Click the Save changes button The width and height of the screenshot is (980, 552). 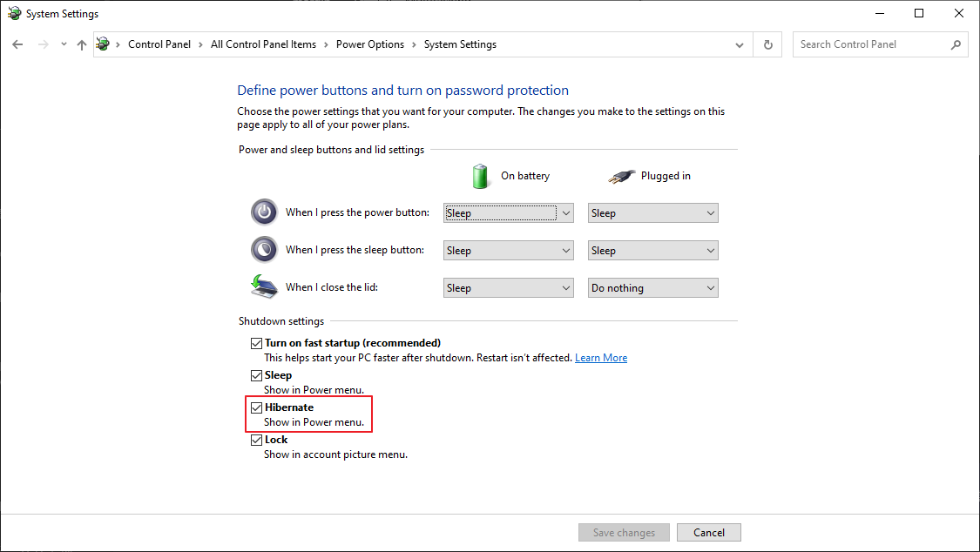coord(624,533)
